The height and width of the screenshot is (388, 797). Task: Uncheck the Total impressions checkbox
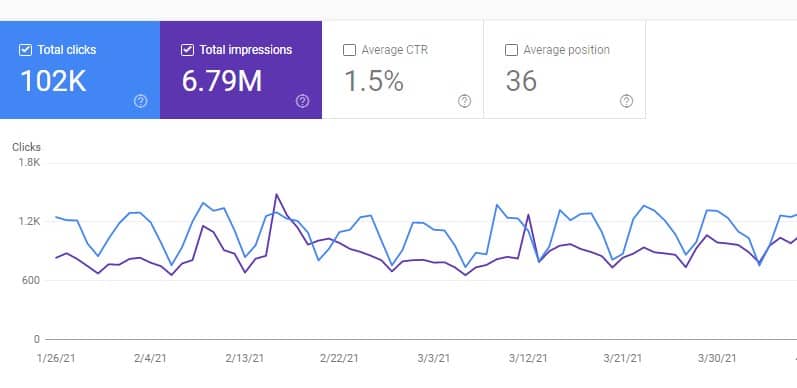coord(187,50)
